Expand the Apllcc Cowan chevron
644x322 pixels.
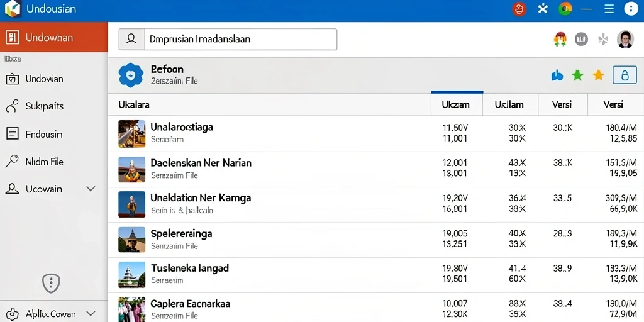91,314
